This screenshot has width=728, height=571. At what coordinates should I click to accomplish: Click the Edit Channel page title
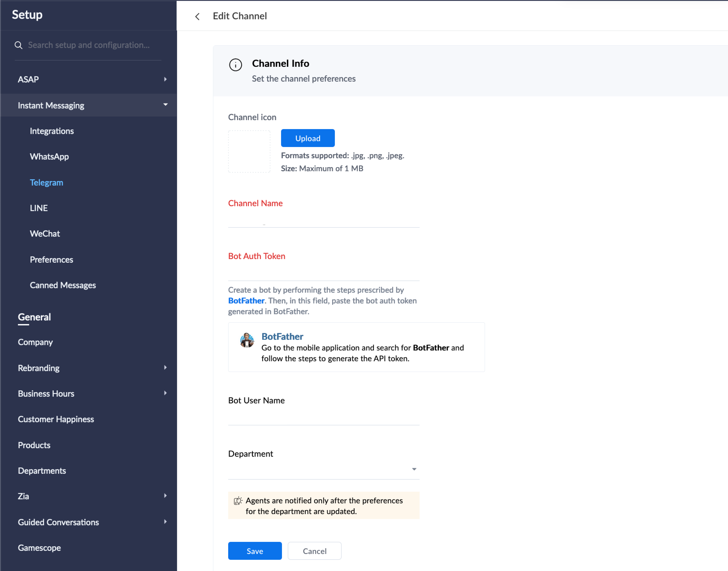coord(240,16)
